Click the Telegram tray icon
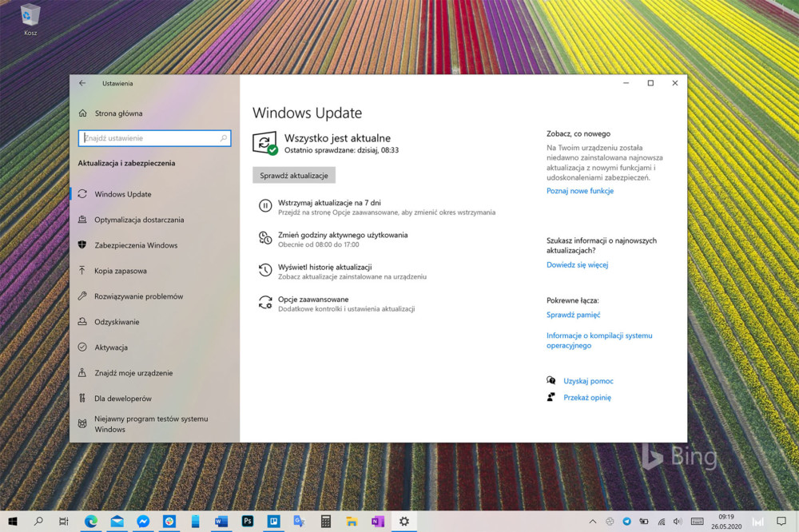 click(x=626, y=522)
